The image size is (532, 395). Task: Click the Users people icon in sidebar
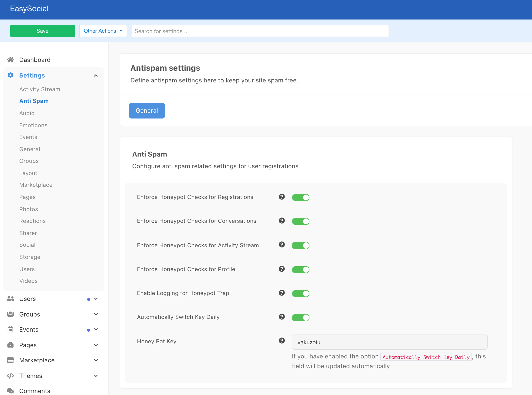click(x=10, y=299)
